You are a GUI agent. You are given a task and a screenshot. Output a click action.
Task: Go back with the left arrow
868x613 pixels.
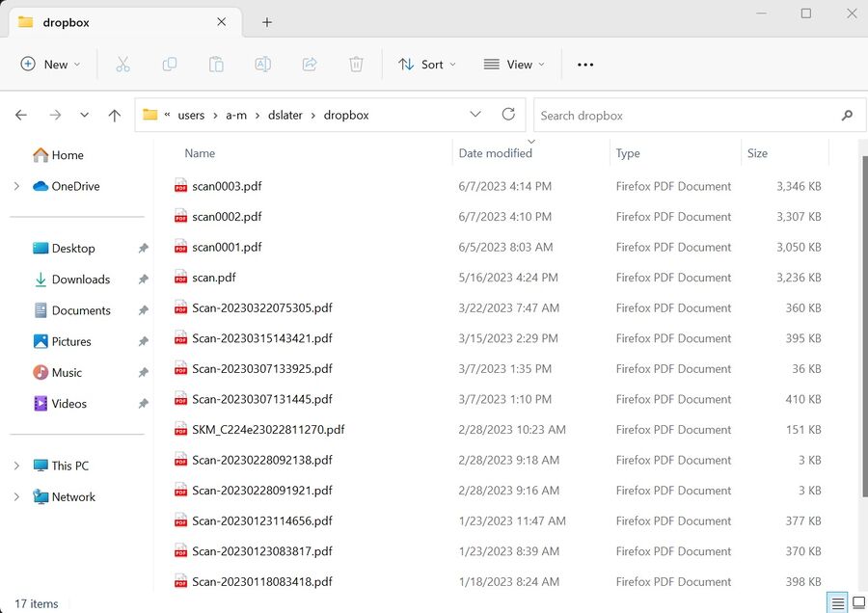point(21,115)
